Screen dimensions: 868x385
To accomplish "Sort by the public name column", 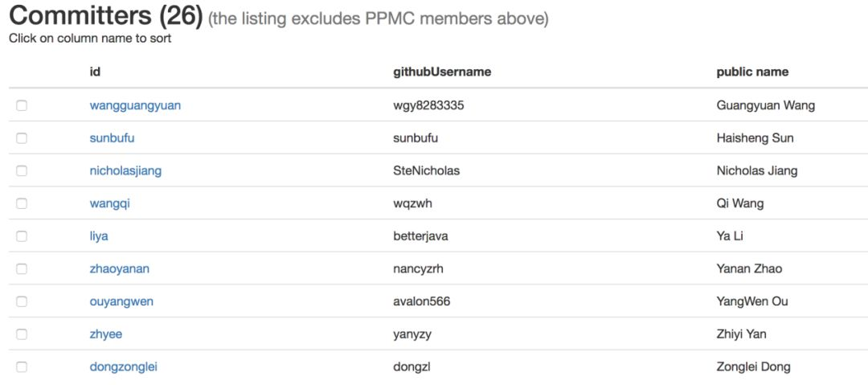I will coord(752,72).
